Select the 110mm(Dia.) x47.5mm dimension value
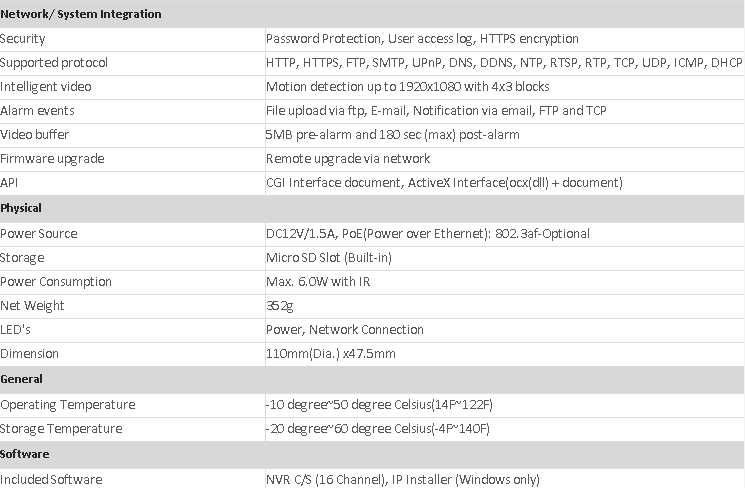This screenshot has height=488, width=745. click(330, 354)
